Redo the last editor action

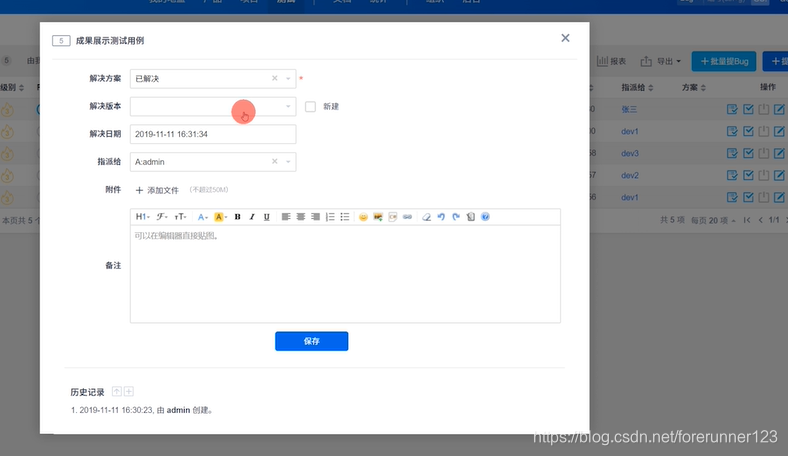(x=456, y=217)
